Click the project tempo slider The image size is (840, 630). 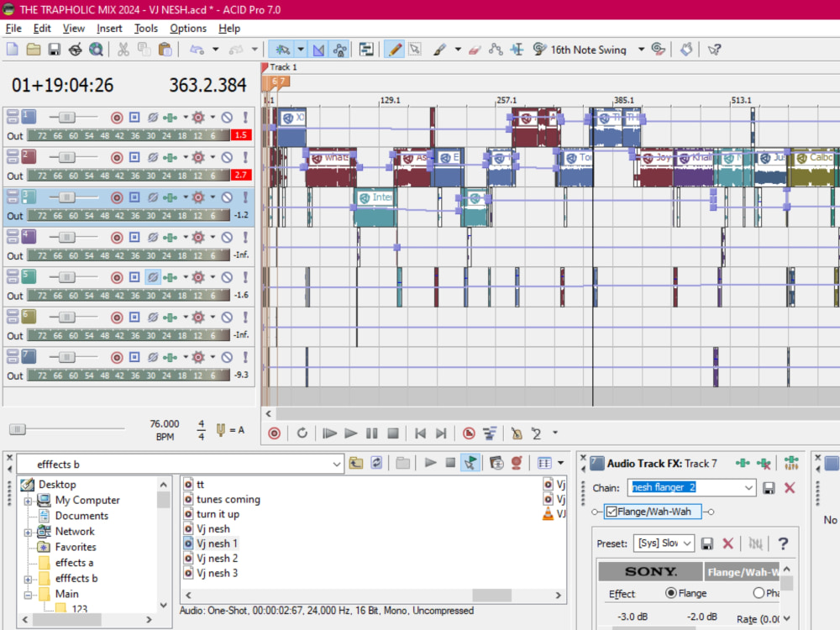pos(17,429)
